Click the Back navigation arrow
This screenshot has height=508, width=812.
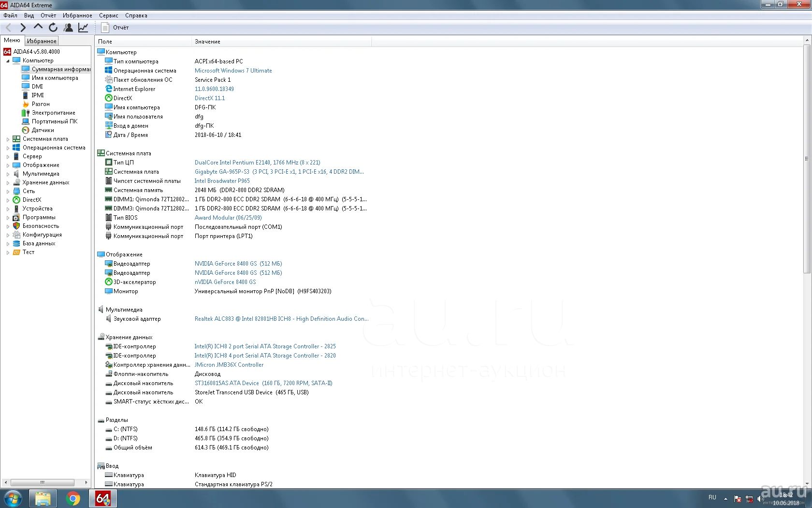pos(8,28)
